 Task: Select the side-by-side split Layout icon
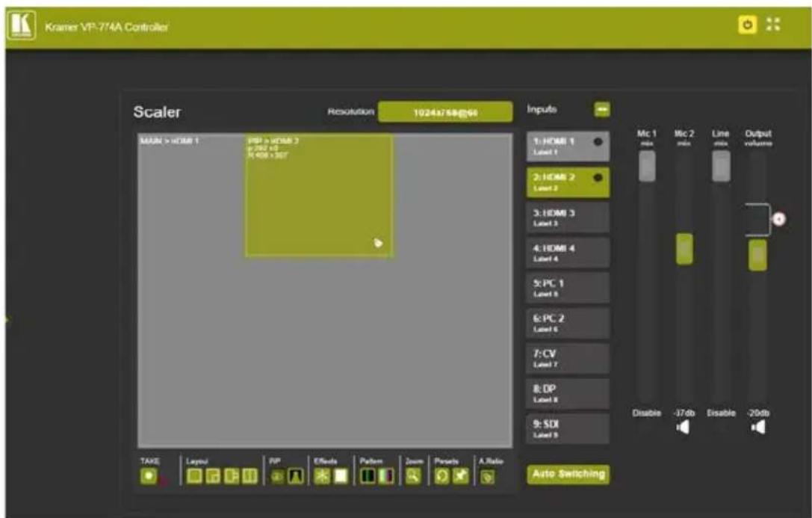click(250, 475)
